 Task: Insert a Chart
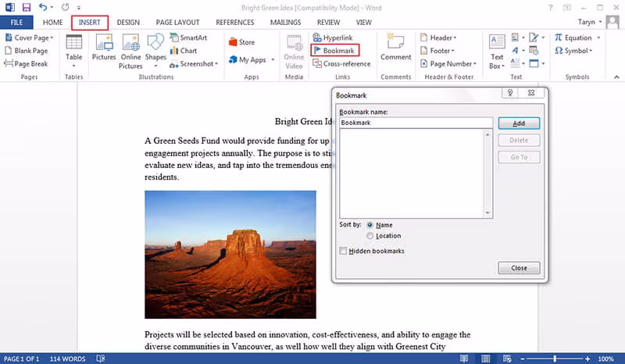point(184,51)
